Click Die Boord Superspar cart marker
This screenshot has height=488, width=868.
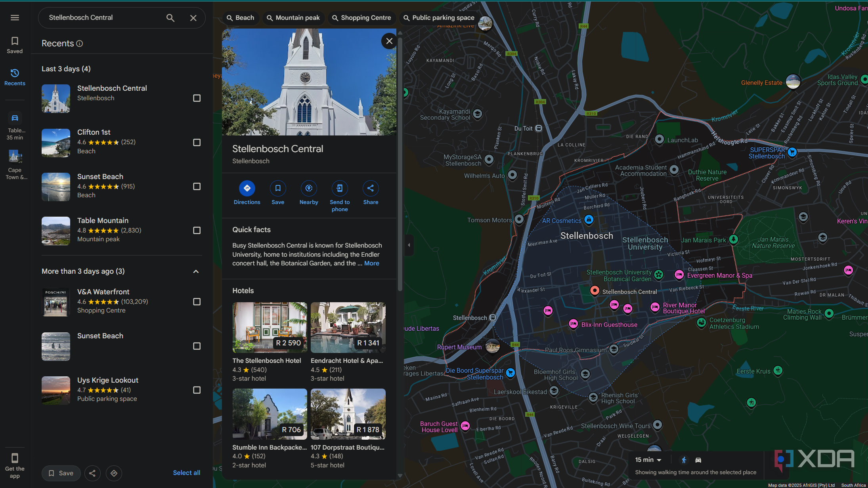click(510, 372)
